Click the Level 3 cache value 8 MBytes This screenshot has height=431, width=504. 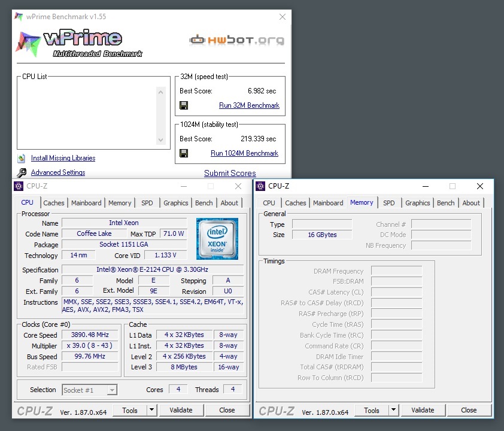click(184, 367)
